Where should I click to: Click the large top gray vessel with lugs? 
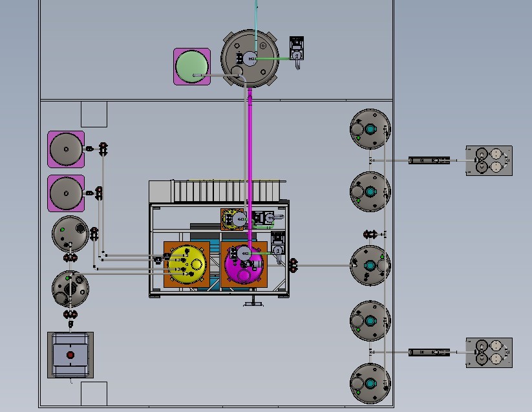tap(250, 58)
